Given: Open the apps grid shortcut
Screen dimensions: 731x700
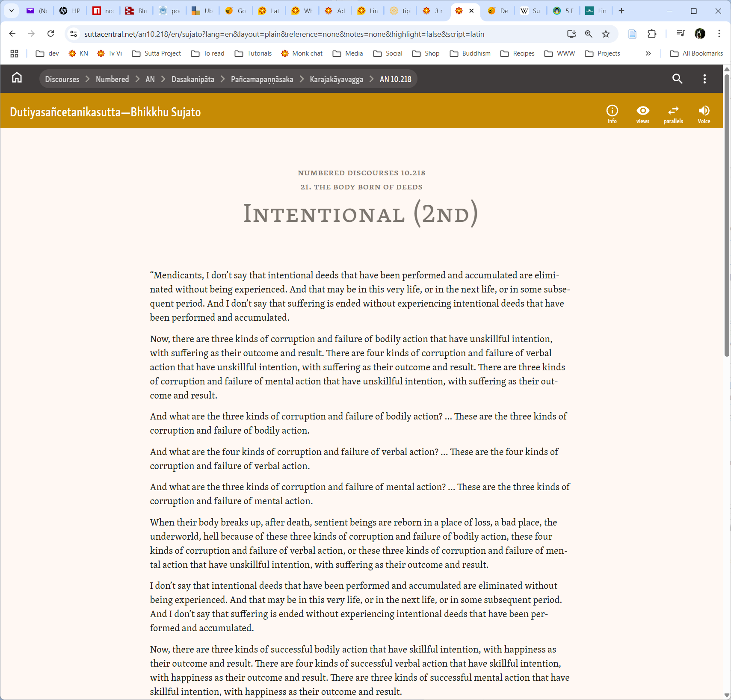Looking at the screenshot, I should pyautogui.click(x=14, y=53).
